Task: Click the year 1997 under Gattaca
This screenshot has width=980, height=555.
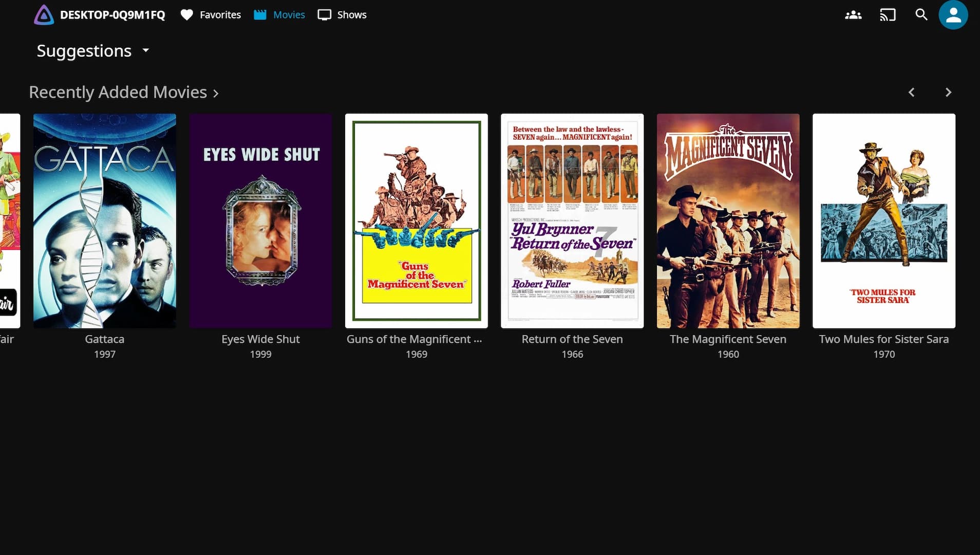Action: (105, 354)
